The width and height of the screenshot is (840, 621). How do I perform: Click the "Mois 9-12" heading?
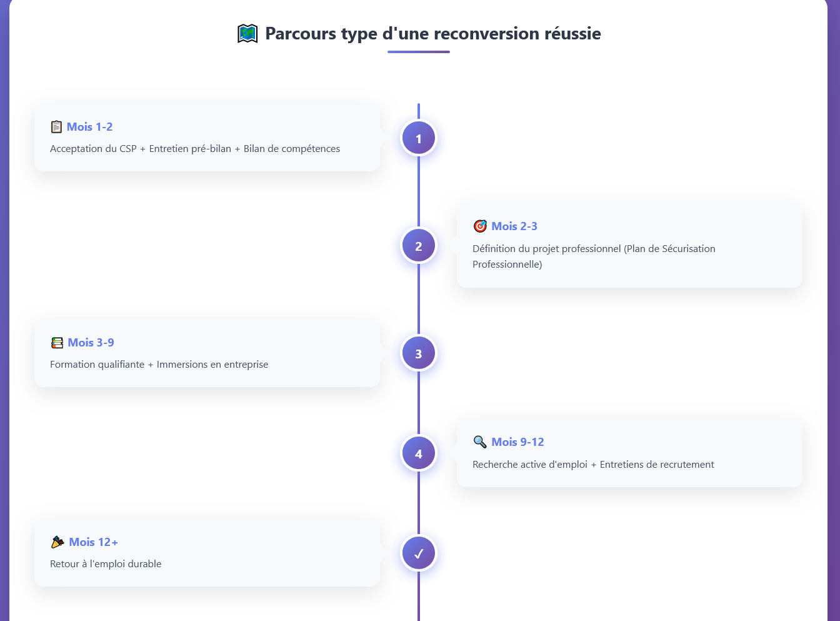click(518, 442)
